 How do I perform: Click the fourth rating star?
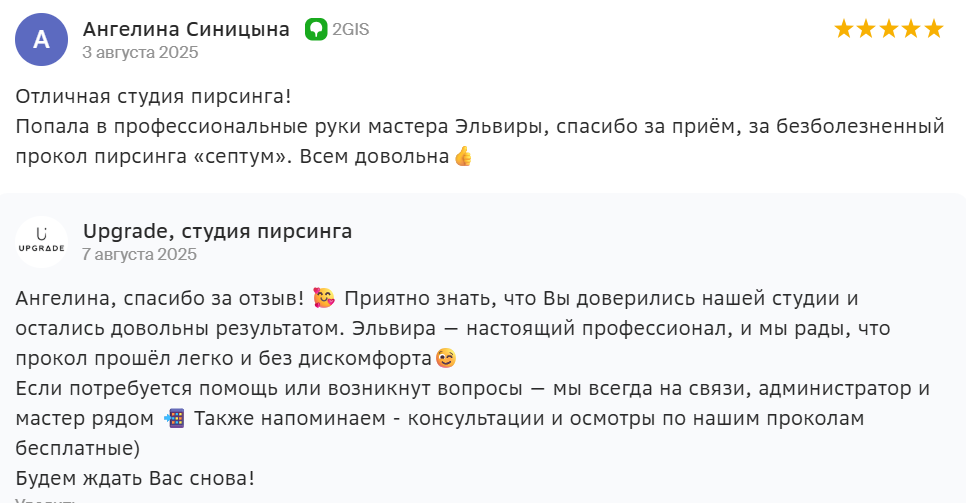[x=911, y=29]
